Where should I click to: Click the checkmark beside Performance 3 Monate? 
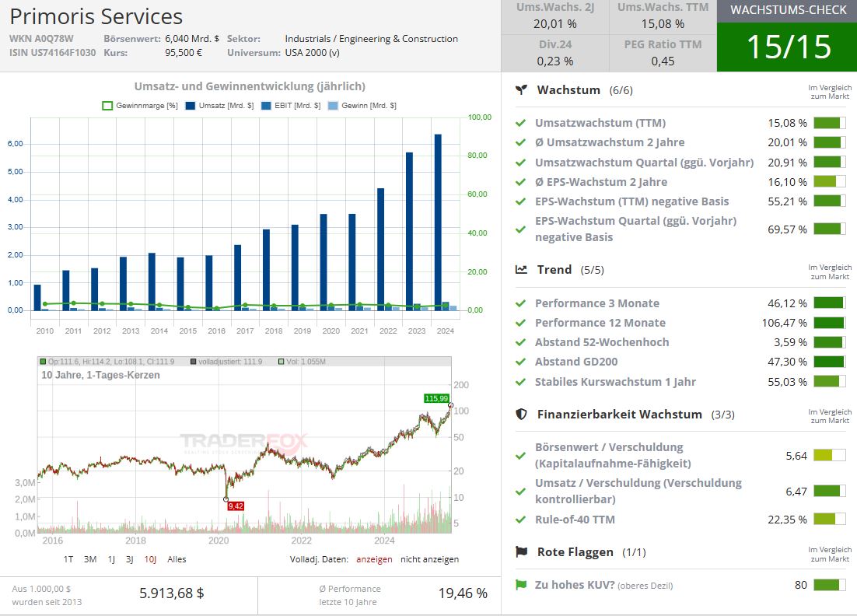tap(520, 303)
